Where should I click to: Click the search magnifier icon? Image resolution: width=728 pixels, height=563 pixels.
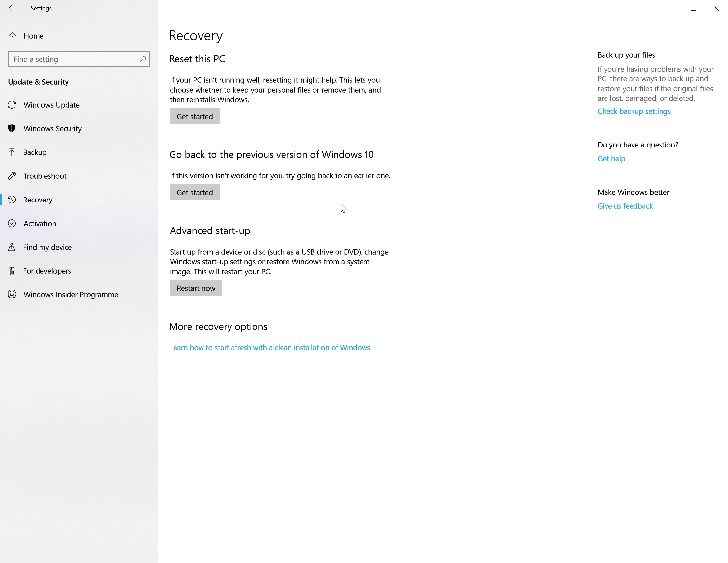(143, 59)
